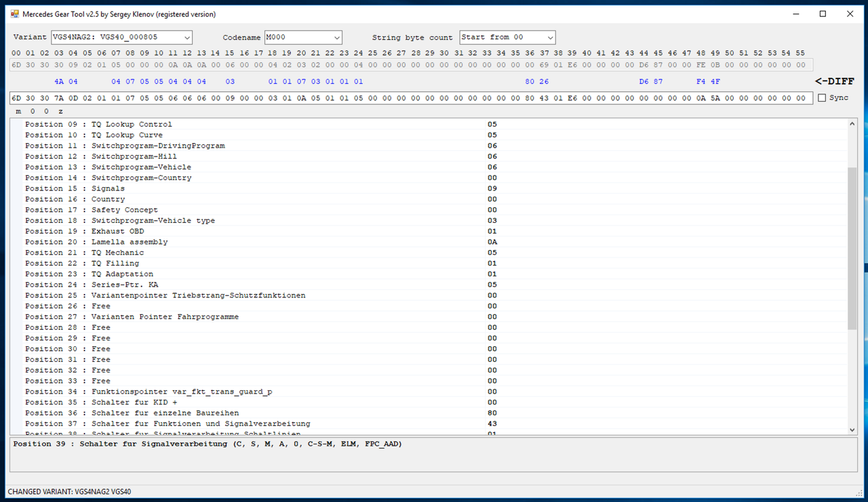Click the <-DIFF label
Viewport: 868px width, 502px height.
coord(834,81)
